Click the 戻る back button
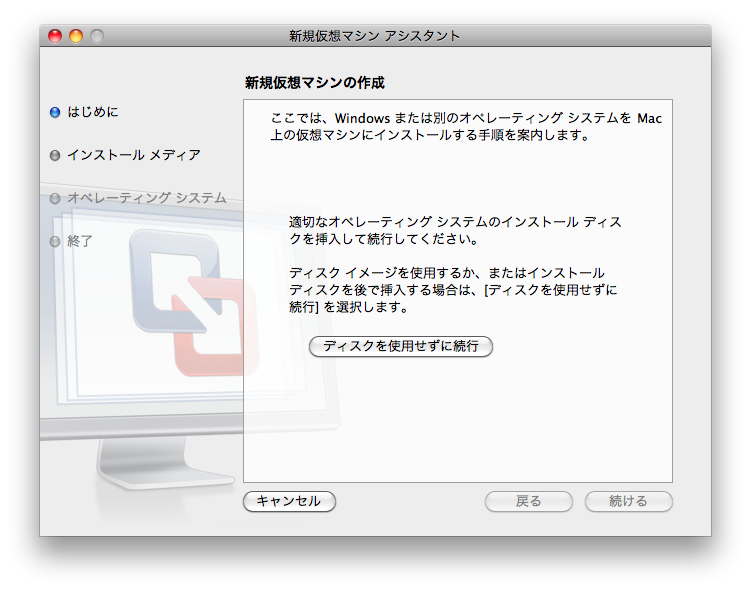Viewport: 751px width, 591px height. (x=528, y=501)
